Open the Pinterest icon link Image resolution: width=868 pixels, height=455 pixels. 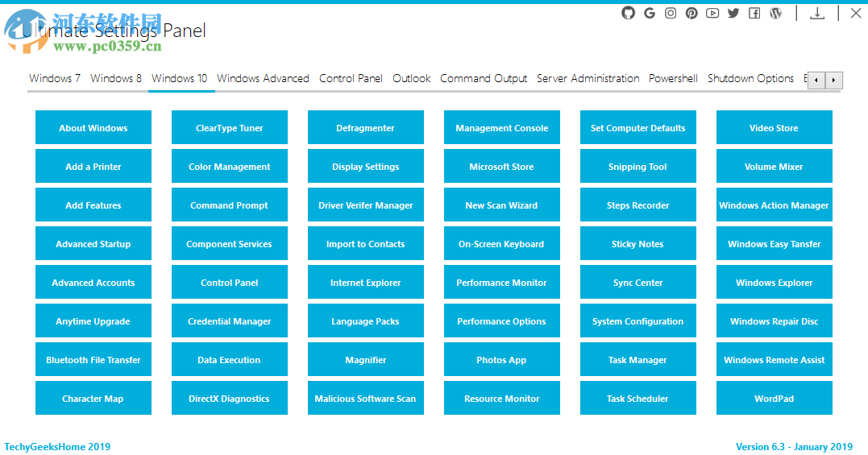click(691, 13)
